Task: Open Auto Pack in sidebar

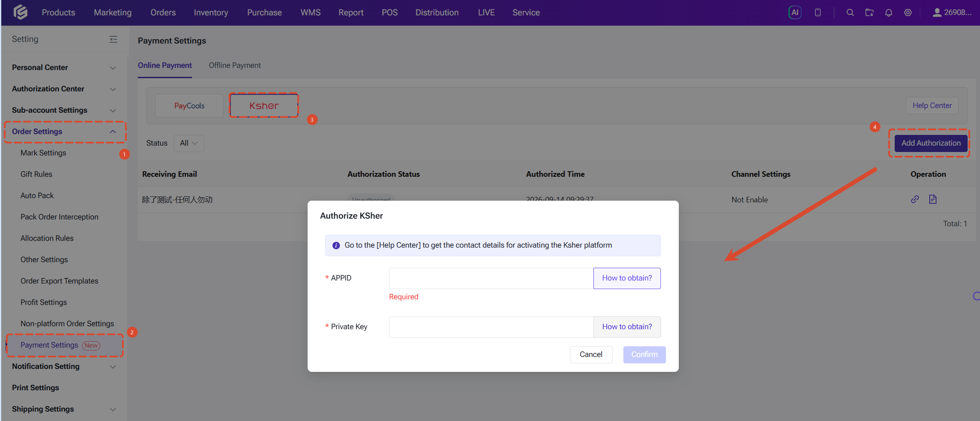Action: coord(37,196)
